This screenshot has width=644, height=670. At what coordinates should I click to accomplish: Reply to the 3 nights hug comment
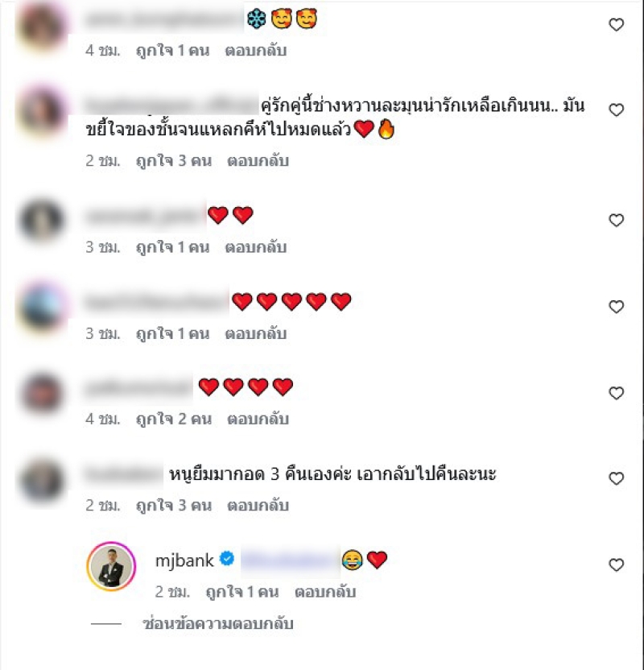(258, 505)
